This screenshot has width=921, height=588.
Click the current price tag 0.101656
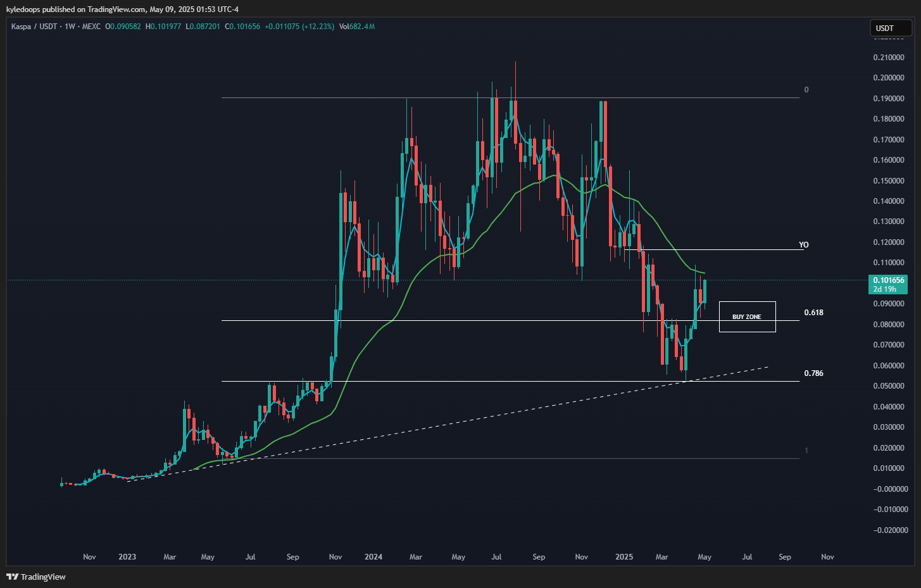[x=889, y=284]
